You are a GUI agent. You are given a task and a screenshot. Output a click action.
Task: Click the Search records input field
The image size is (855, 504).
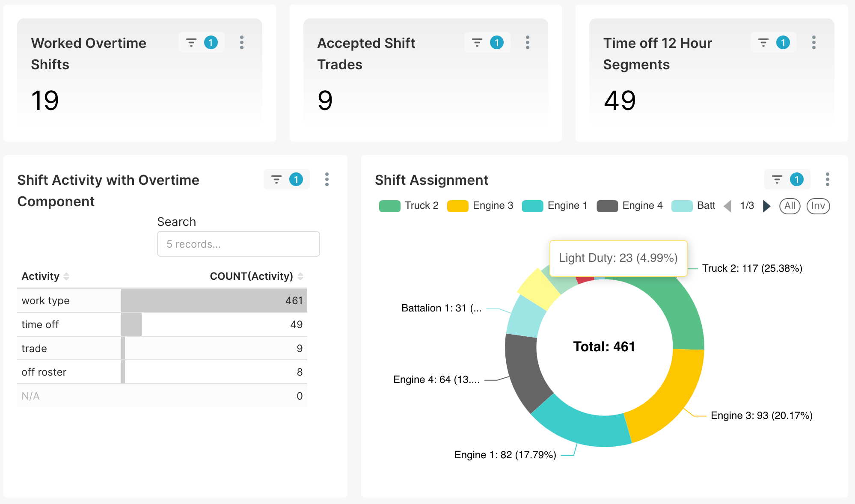tap(238, 244)
